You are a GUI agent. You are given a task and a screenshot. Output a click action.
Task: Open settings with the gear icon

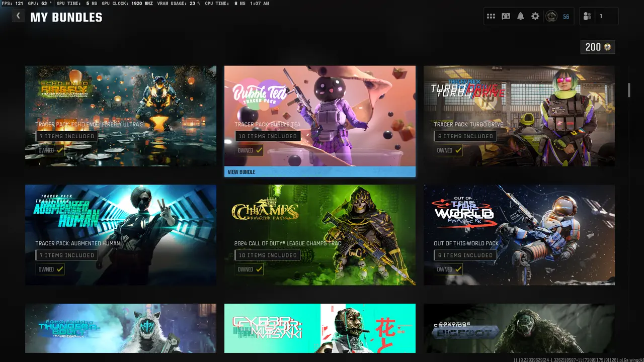click(535, 17)
